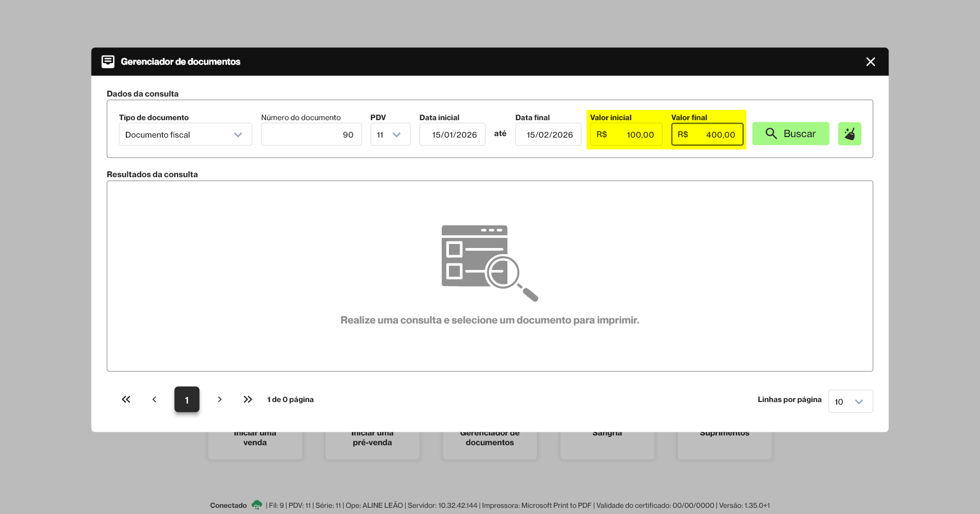The width and height of the screenshot is (980, 514).
Task: Go to the first page with double-left arrows
Action: click(x=126, y=399)
